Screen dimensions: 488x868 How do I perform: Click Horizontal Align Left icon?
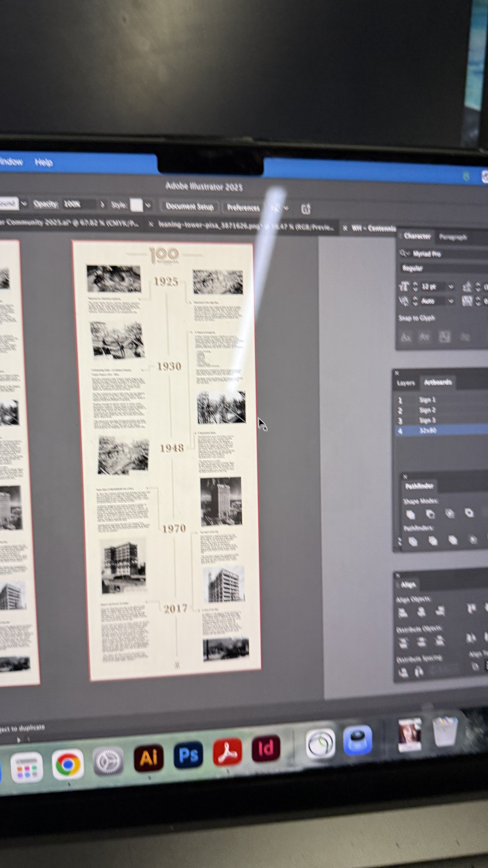403,612
